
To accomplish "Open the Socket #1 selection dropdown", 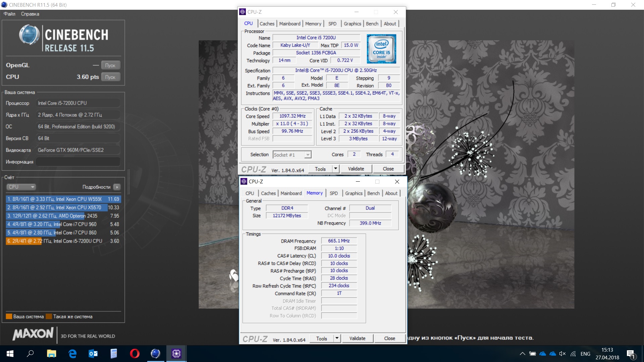I will tap(292, 155).
